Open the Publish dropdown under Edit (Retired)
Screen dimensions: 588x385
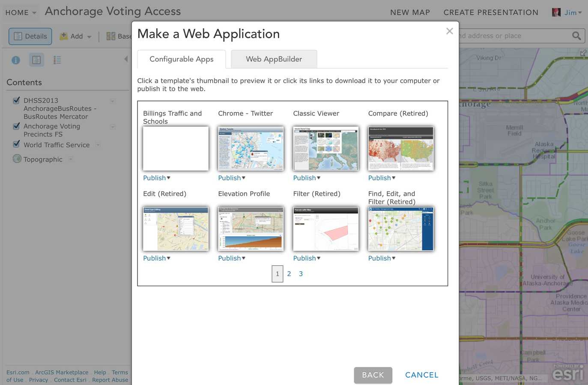coord(157,258)
